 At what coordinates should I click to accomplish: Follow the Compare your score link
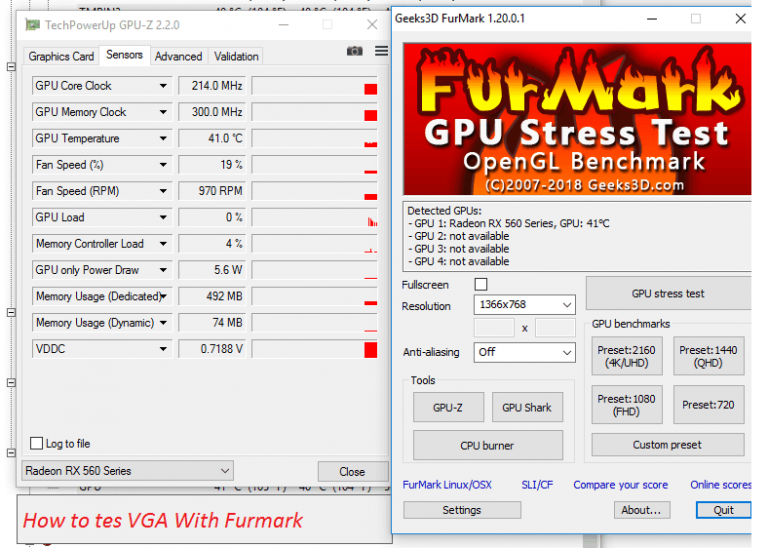click(x=621, y=484)
